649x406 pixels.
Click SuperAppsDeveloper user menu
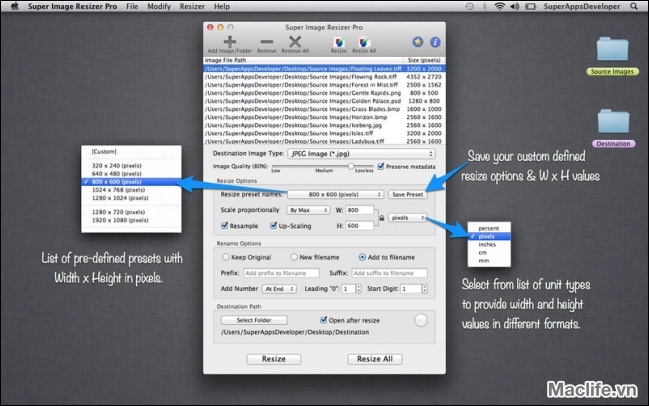click(x=582, y=6)
